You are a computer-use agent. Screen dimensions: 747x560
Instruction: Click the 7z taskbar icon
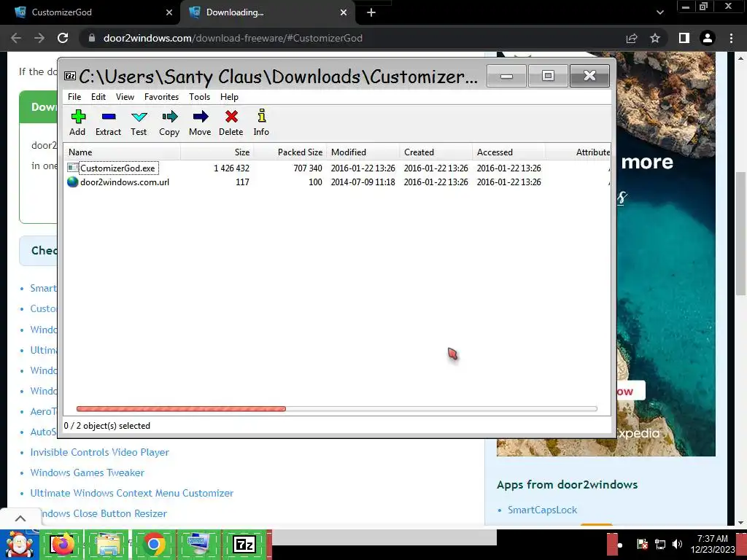[244, 545]
